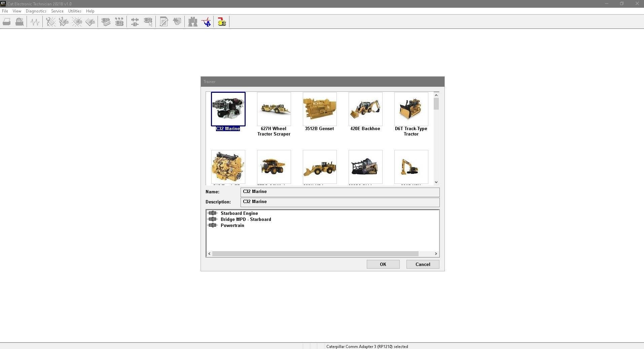
Task: Select Bridge MPD - Starboard entry
Action: (x=246, y=219)
